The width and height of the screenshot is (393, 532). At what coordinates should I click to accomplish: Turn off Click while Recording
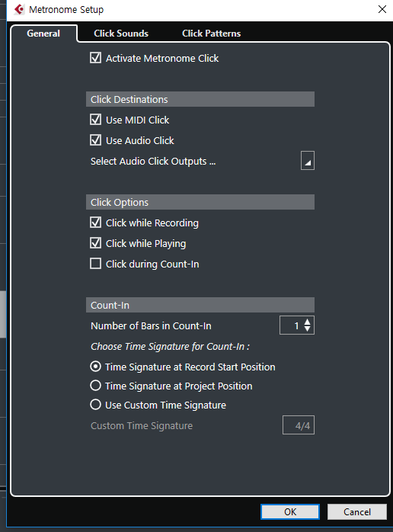(x=96, y=223)
